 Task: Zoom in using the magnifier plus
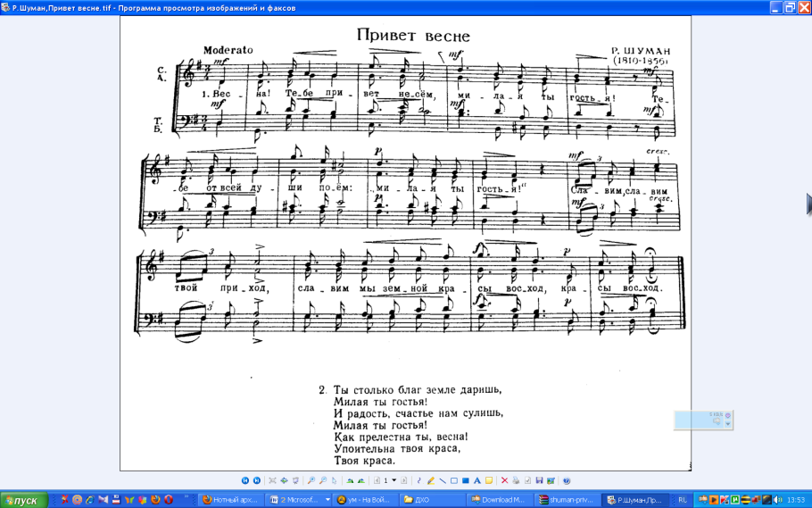[x=312, y=480]
